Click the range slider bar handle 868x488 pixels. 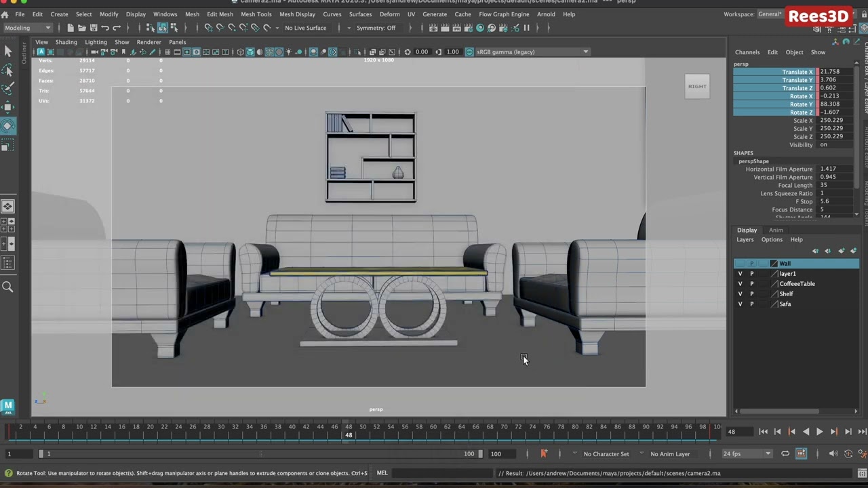click(x=260, y=453)
